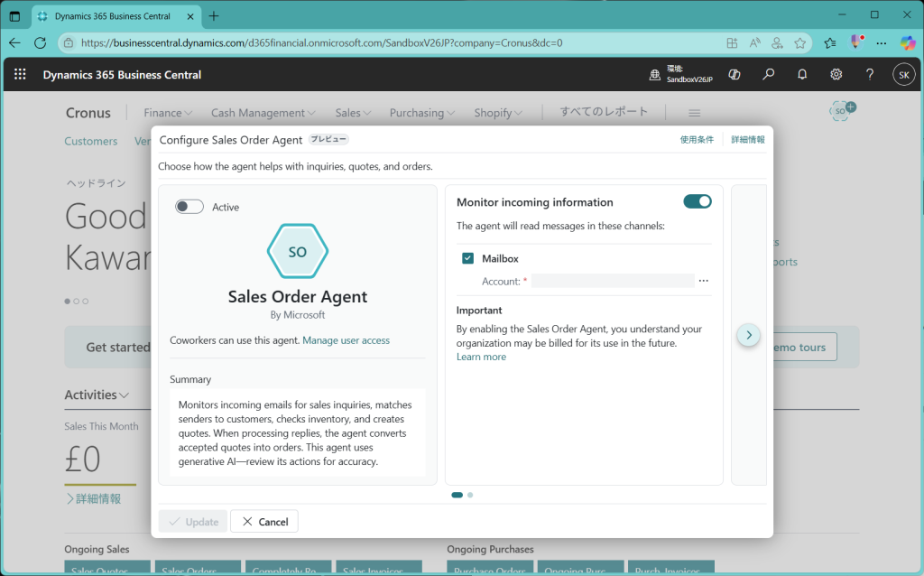Close the Dynamics 365 Business Central tab
Viewport: 924px width, 576px height.
(190, 16)
